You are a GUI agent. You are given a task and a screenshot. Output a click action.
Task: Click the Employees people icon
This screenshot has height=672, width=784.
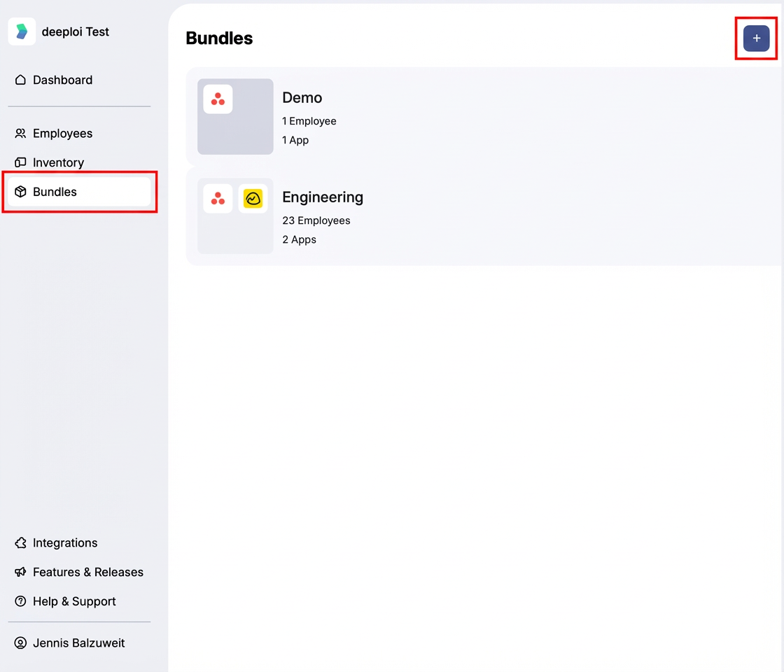click(20, 134)
